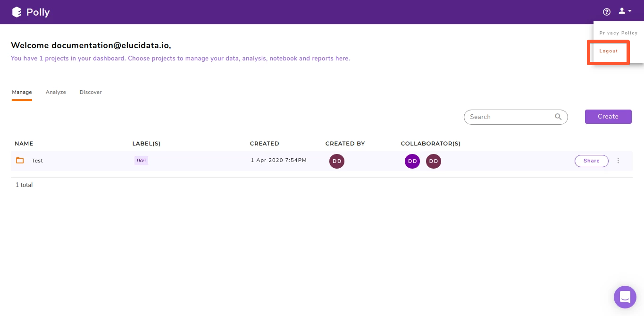Click the DD avatar under Created By
The image size is (644, 316).
click(x=336, y=161)
